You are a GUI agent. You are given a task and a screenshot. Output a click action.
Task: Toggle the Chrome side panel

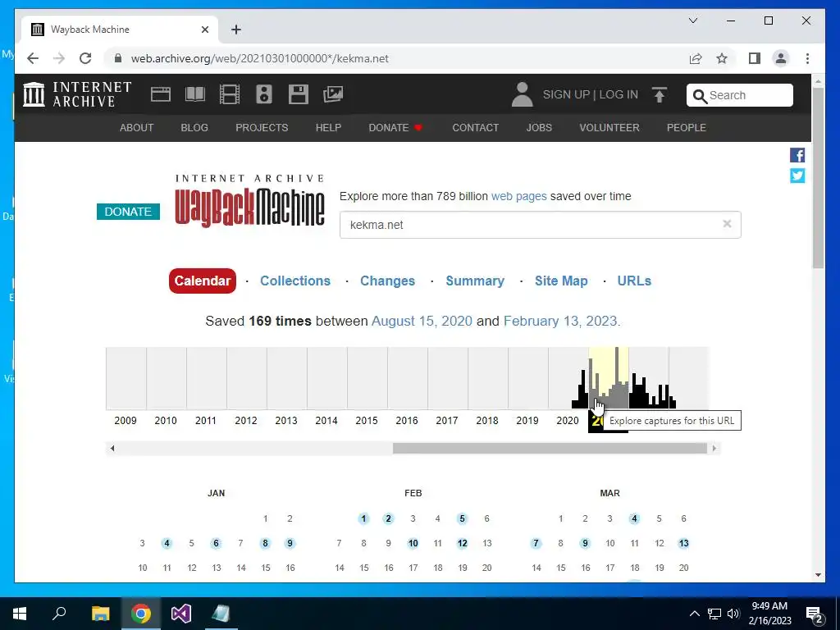[755, 58]
